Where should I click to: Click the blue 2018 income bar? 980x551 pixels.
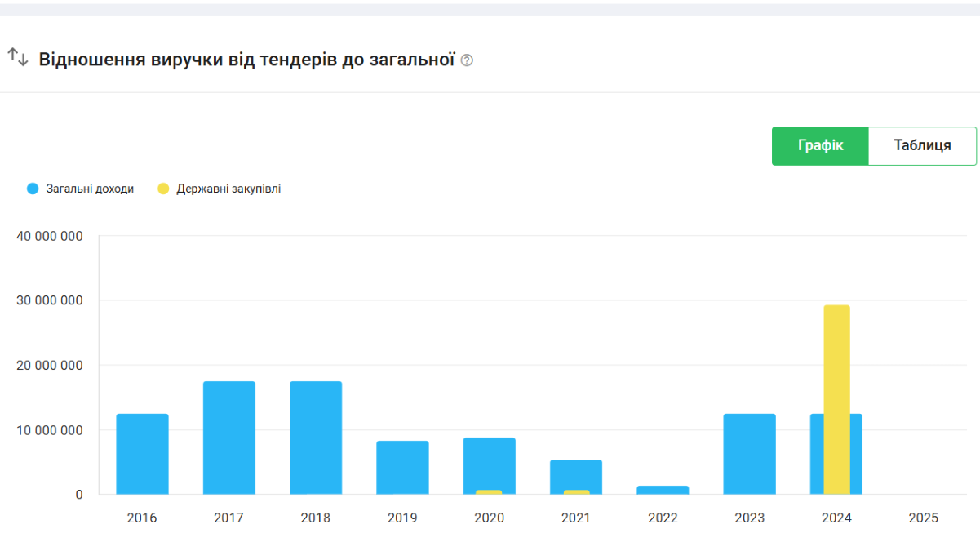[x=316, y=438]
